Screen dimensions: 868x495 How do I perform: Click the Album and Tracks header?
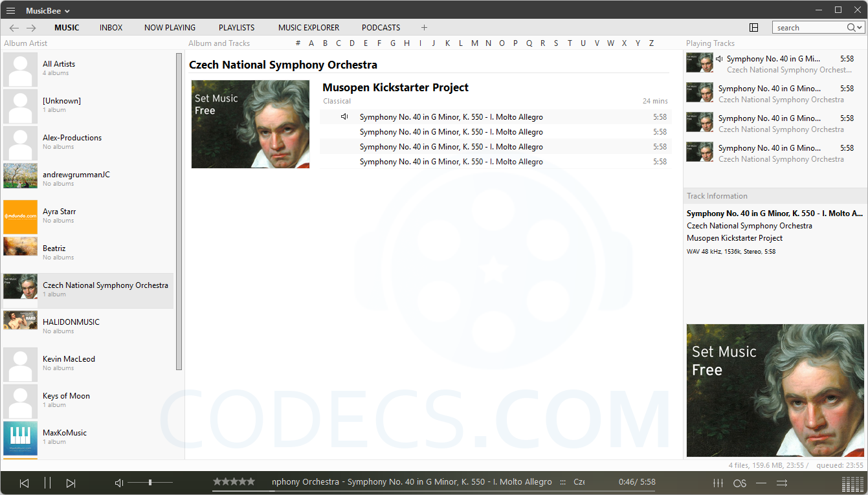click(x=219, y=43)
